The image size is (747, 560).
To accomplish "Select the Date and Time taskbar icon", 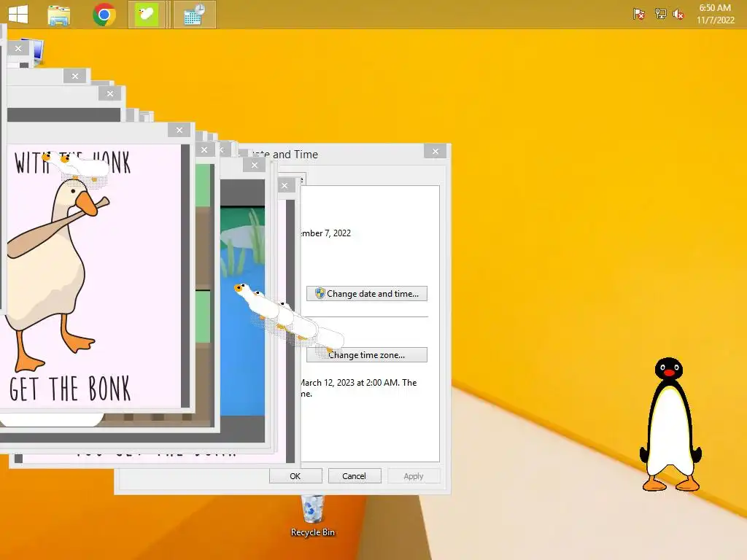I will click(194, 15).
